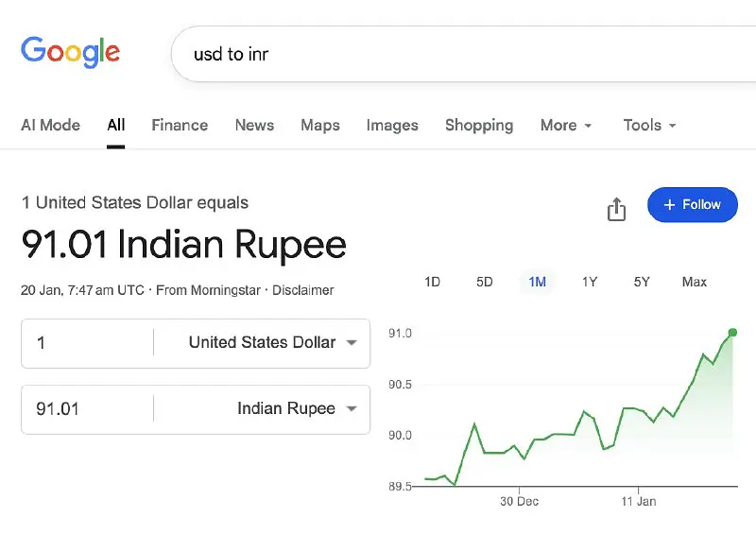Select the 5D chart range
Image resolution: width=756 pixels, height=535 pixels.
[484, 282]
